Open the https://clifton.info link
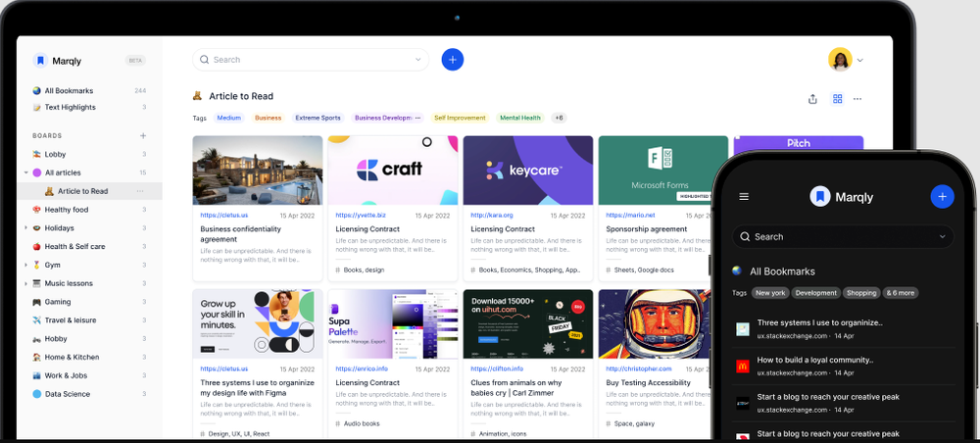 click(497, 369)
